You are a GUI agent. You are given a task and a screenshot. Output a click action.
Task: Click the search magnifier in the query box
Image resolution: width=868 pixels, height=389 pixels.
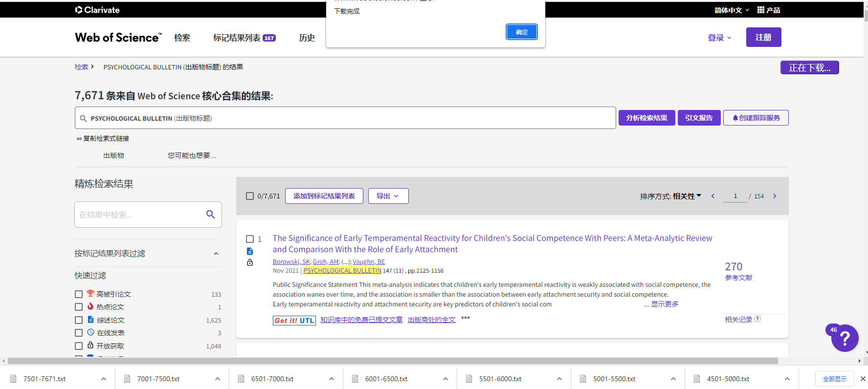(x=83, y=118)
